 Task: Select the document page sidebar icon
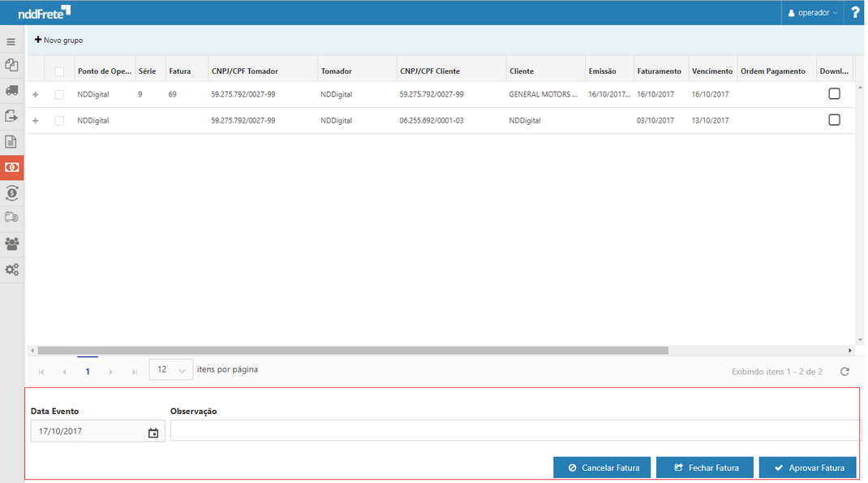point(11,142)
